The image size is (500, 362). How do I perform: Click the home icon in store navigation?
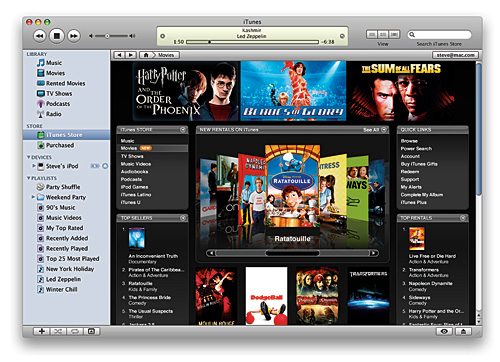(x=146, y=55)
